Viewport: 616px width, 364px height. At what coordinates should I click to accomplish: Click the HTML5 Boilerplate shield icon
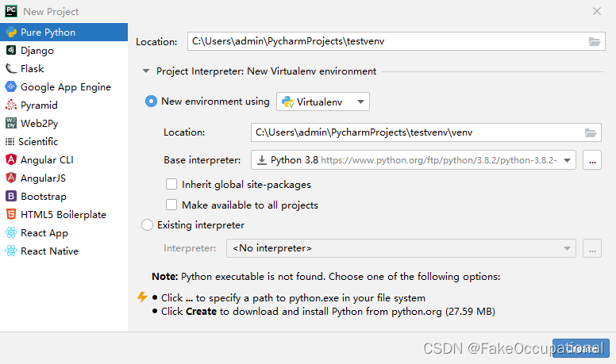(11, 214)
